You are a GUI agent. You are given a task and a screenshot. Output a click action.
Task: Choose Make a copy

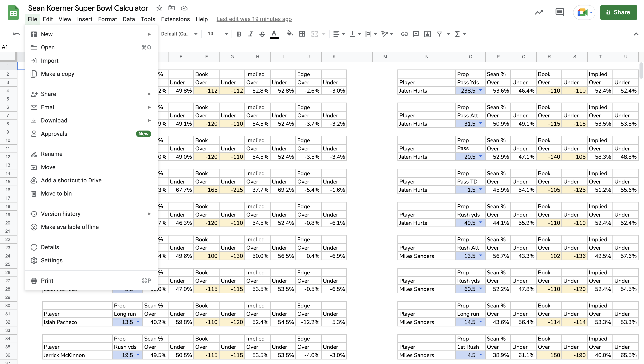91,74
